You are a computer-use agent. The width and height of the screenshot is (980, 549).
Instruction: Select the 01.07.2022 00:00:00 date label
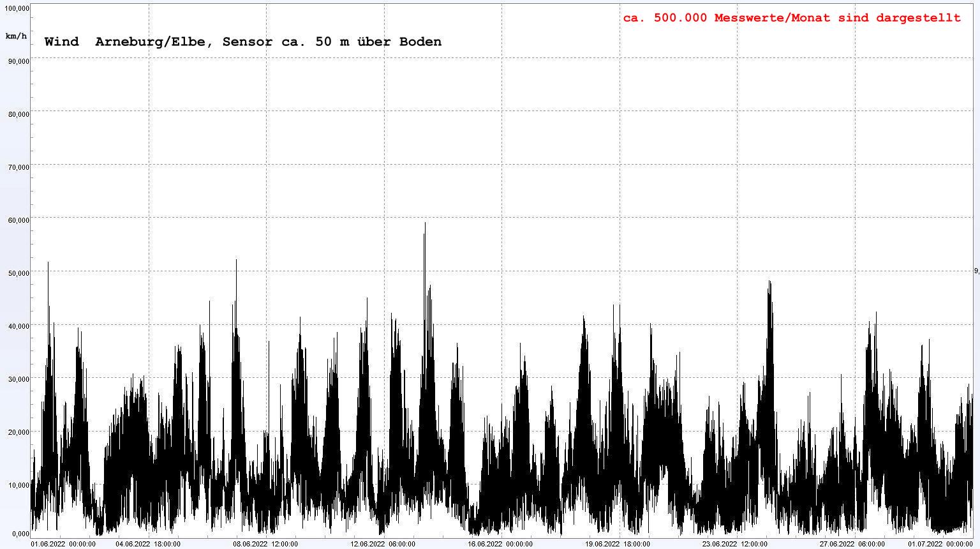940,544
